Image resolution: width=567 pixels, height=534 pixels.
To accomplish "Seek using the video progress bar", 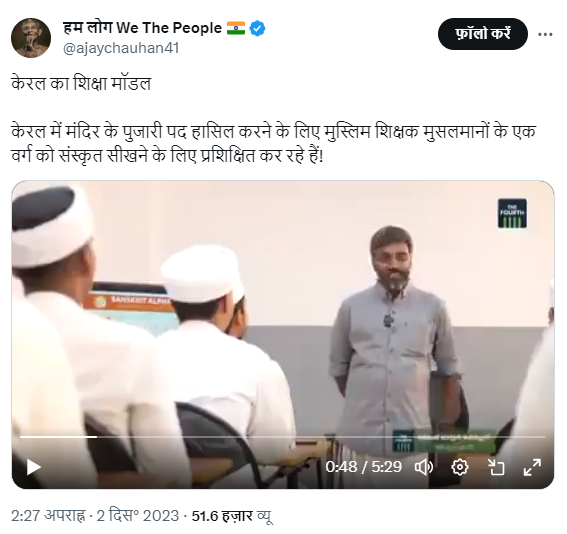I will click(x=282, y=437).
